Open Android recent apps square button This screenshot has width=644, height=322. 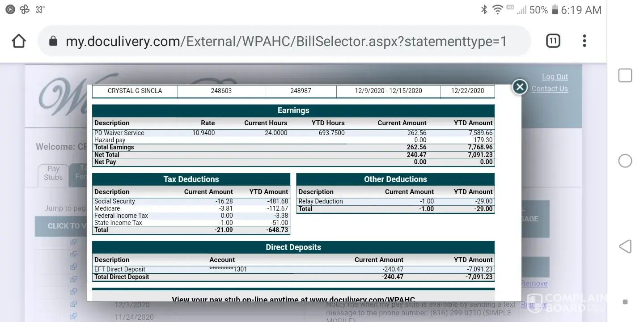[625, 76]
